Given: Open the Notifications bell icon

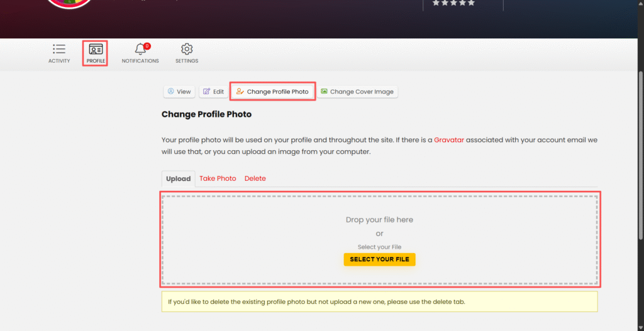Looking at the screenshot, I should pyautogui.click(x=140, y=50).
